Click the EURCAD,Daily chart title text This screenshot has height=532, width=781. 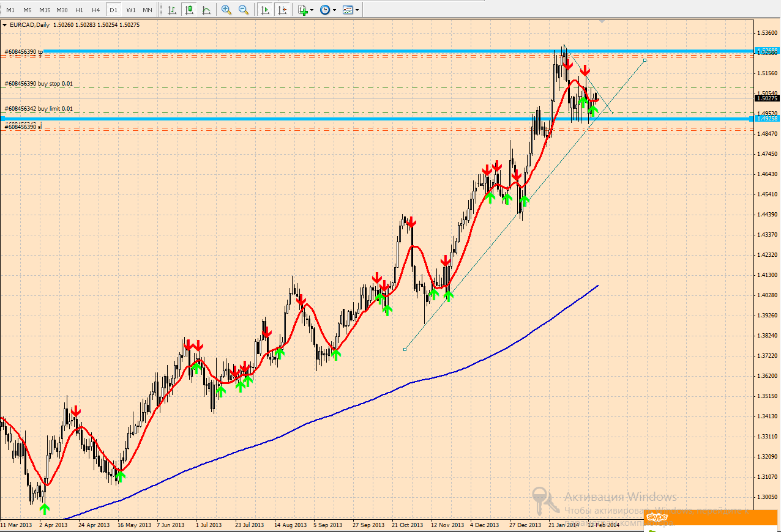click(x=30, y=25)
